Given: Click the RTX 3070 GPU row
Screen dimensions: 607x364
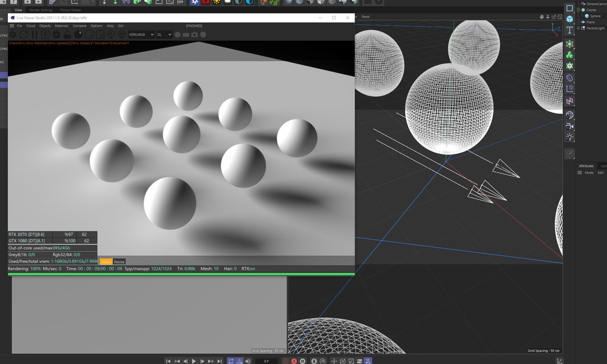Looking at the screenshot, I should [x=53, y=234].
